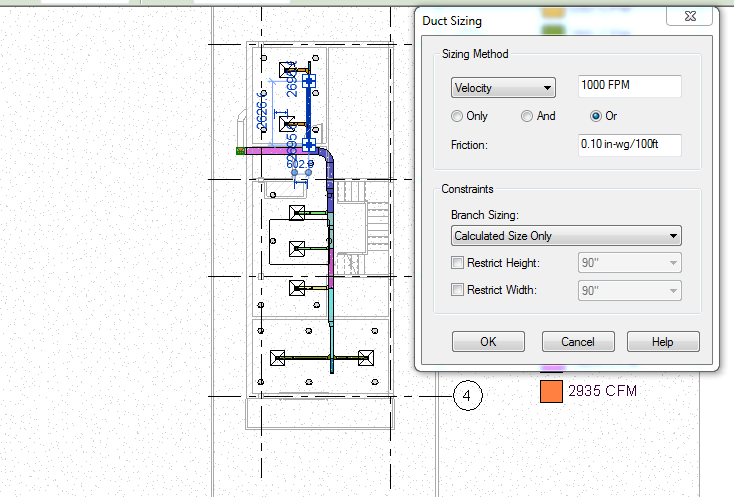Screen dimensions: 734x497
Task: Click the lower blue plus control on duct
Action: 308,146
